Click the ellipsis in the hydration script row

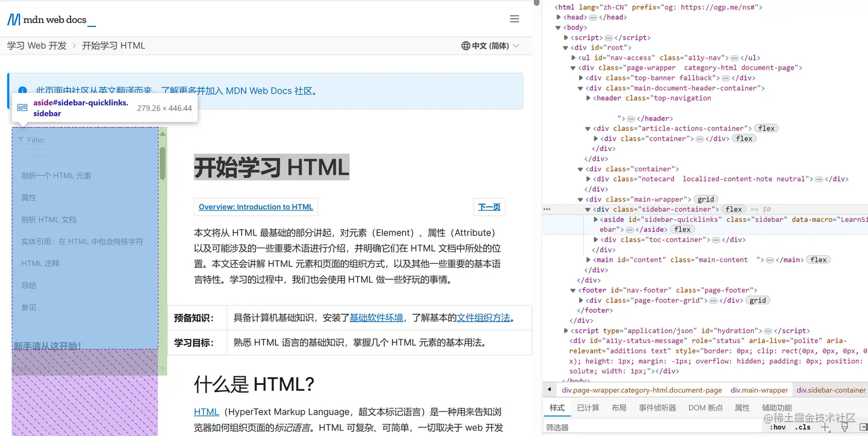tap(767, 331)
